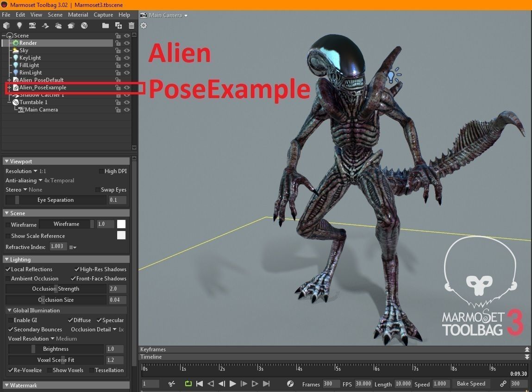This screenshot has width=532, height=392.
Task: Collapse the Lighting section
Action: click(x=6, y=260)
